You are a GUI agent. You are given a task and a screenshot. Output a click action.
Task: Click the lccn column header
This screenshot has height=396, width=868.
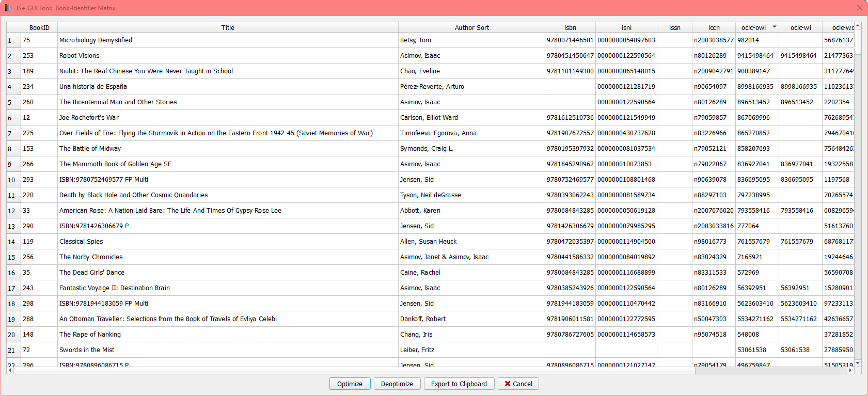point(714,27)
